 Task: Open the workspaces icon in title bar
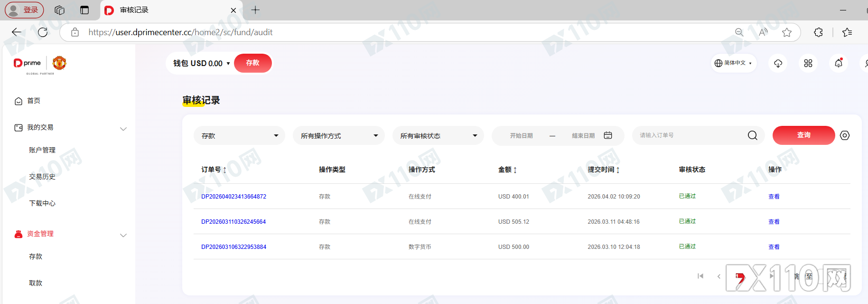click(59, 10)
